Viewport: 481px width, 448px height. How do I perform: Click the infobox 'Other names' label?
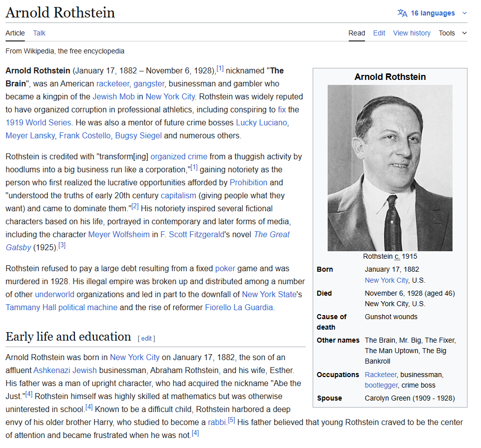(338, 340)
